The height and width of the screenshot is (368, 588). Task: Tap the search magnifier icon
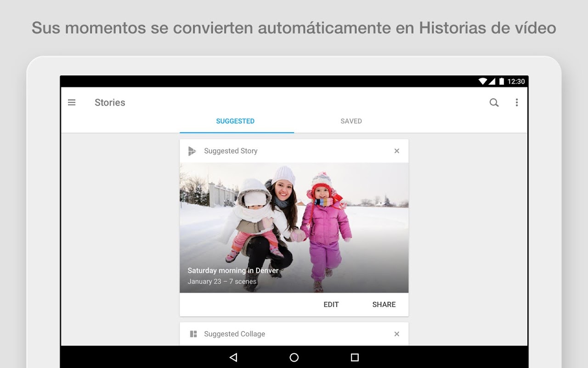pos(494,103)
